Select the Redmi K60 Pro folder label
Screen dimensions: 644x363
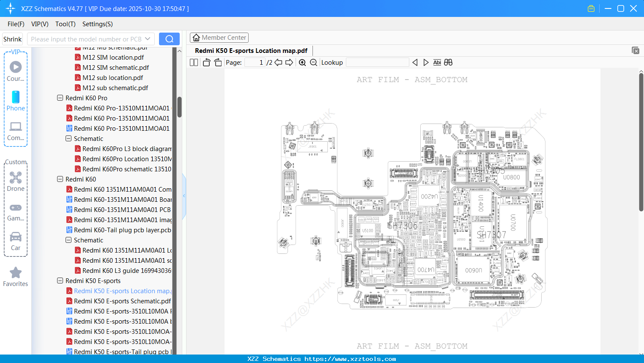(86, 98)
